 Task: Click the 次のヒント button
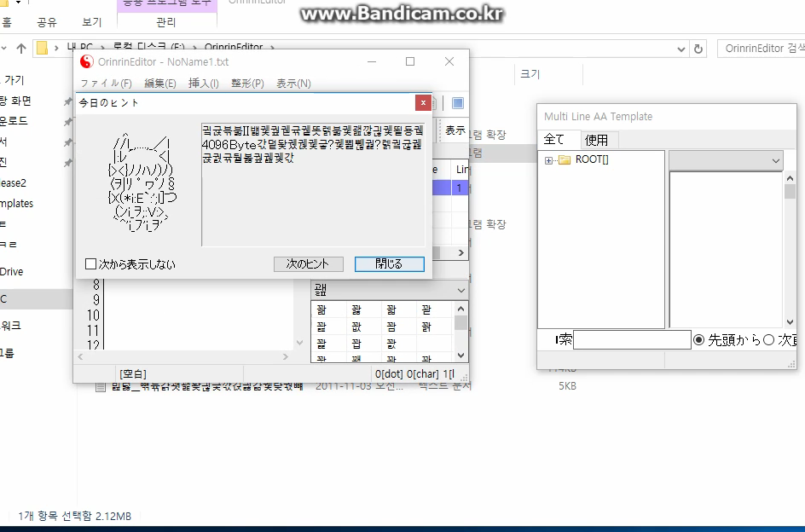tap(307, 264)
